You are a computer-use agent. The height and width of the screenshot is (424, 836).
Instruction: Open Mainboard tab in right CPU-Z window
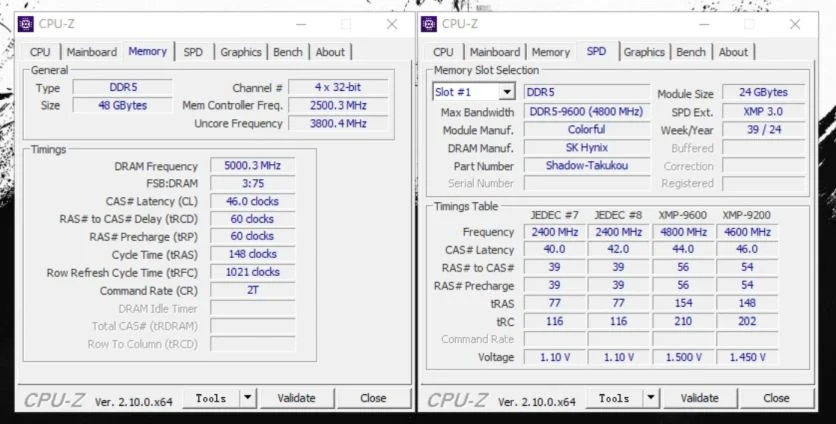pos(495,52)
